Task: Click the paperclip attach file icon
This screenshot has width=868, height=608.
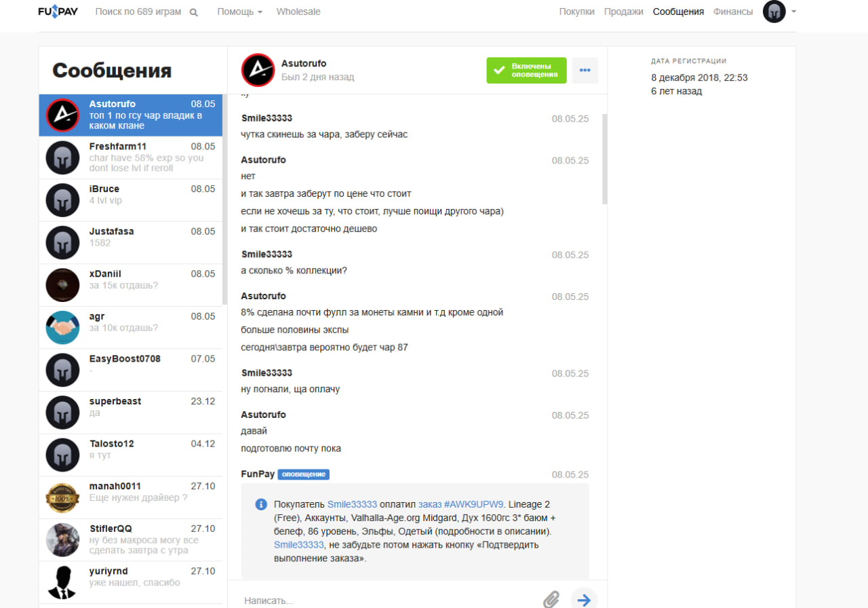Action: [551, 599]
